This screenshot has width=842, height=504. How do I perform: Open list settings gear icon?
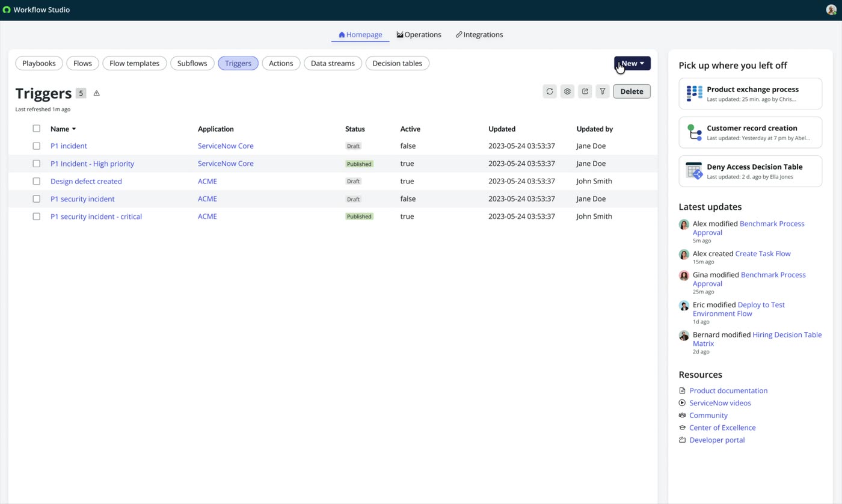point(567,91)
